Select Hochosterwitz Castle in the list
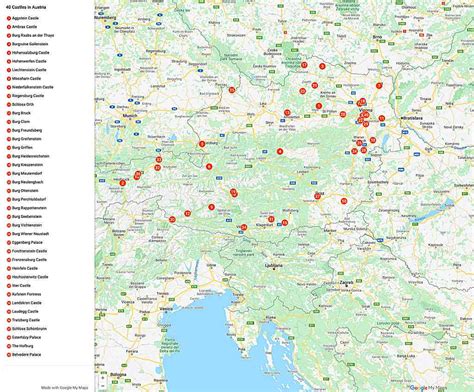Screen dimensions: 474x392 click(30, 277)
